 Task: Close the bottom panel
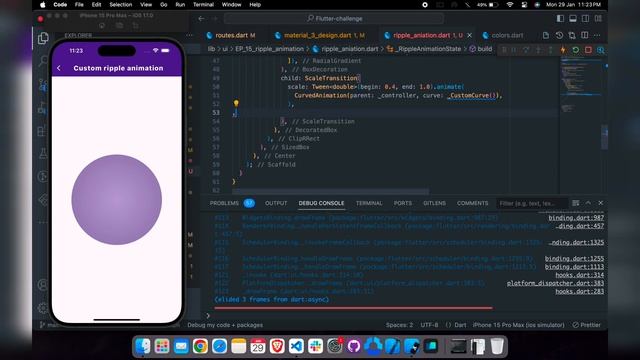tap(601, 203)
